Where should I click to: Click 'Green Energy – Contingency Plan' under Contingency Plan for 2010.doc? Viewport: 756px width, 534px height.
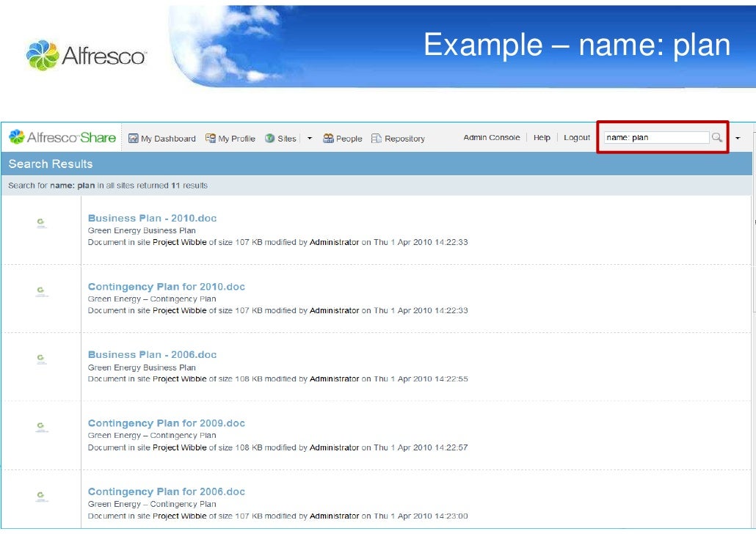click(x=152, y=299)
